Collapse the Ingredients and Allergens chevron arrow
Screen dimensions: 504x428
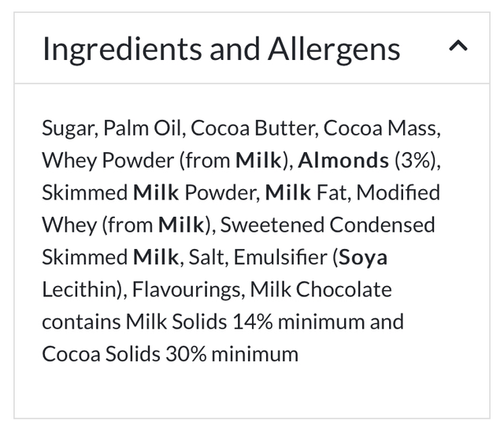point(458,47)
